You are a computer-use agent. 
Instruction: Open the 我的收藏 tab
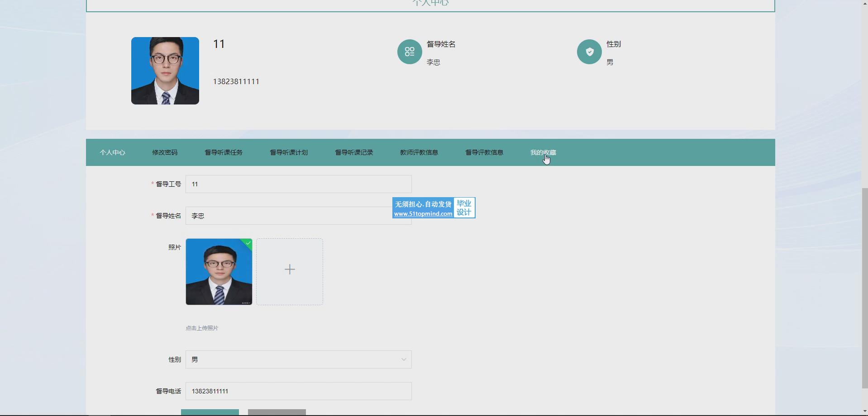pyautogui.click(x=543, y=152)
